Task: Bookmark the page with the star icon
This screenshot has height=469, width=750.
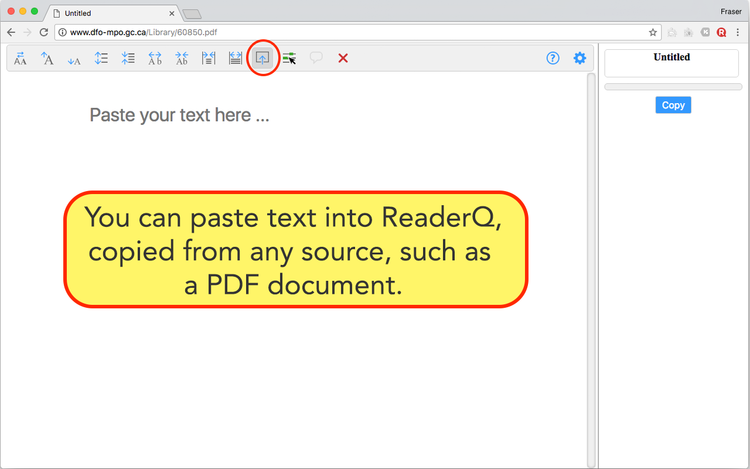Action: pyautogui.click(x=652, y=33)
